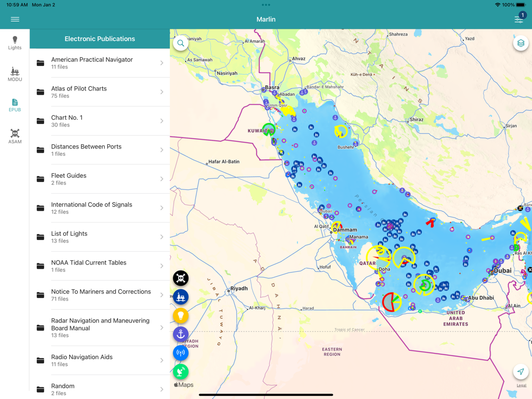532x399 pixels.
Task: Toggle radio beacons map layer
Action: click(x=181, y=353)
